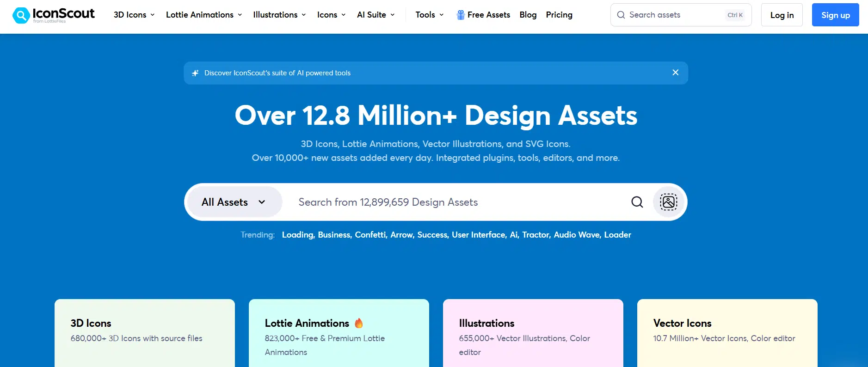Dismiss the AI powered tools banner
Image resolution: width=868 pixels, height=367 pixels.
tap(675, 73)
